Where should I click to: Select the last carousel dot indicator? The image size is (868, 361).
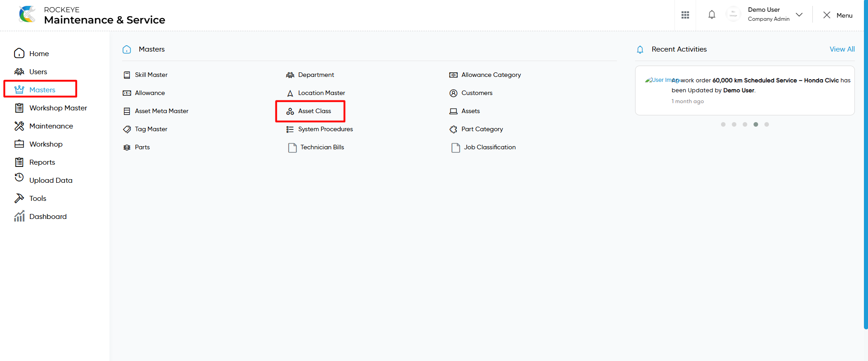pos(767,124)
